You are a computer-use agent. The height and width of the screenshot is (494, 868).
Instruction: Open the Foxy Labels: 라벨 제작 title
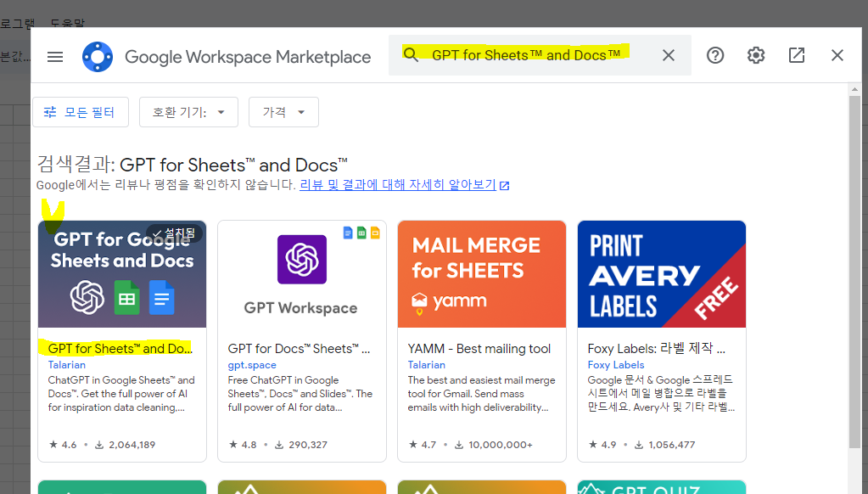click(656, 348)
